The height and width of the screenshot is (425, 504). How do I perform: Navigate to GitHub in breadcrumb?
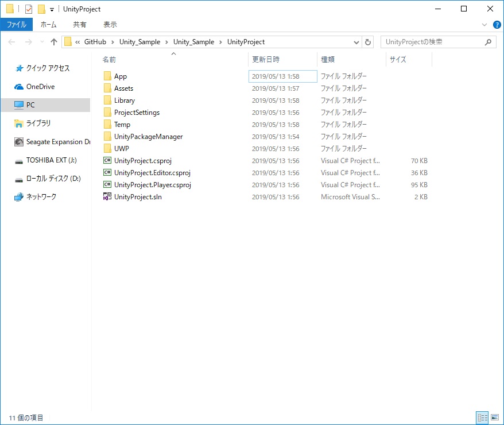[x=95, y=42]
